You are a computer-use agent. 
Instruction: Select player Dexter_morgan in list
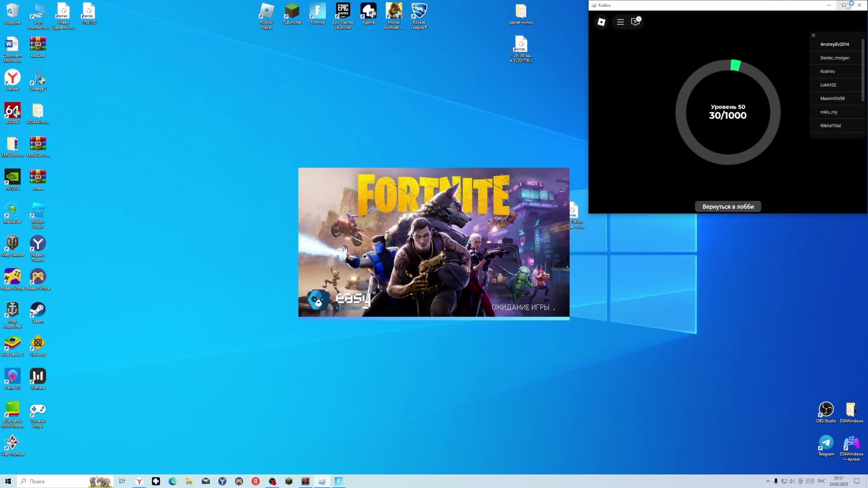835,58
